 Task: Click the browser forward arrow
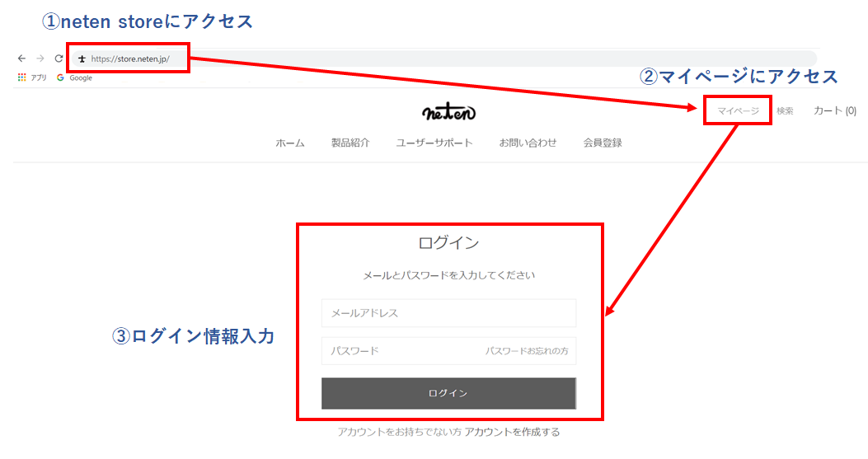click(x=40, y=59)
